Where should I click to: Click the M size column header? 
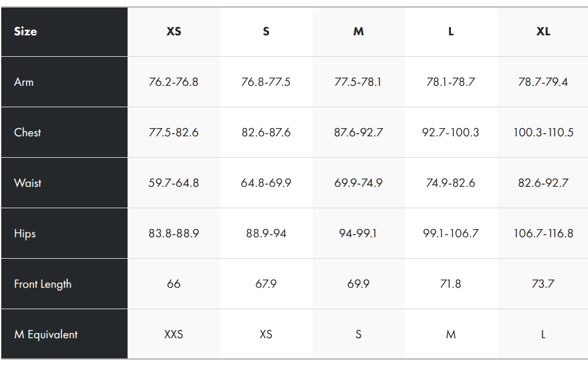click(358, 32)
